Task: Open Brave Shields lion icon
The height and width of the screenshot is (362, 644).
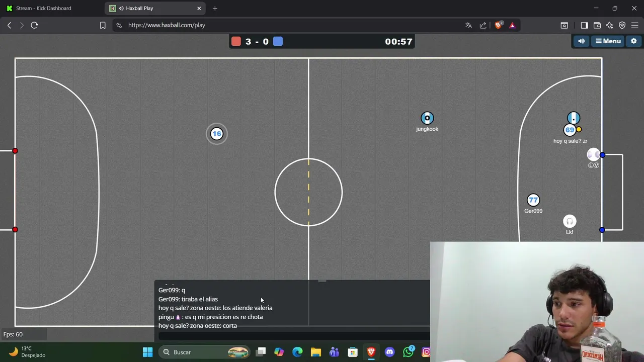Action: pyautogui.click(x=499, y=25)
